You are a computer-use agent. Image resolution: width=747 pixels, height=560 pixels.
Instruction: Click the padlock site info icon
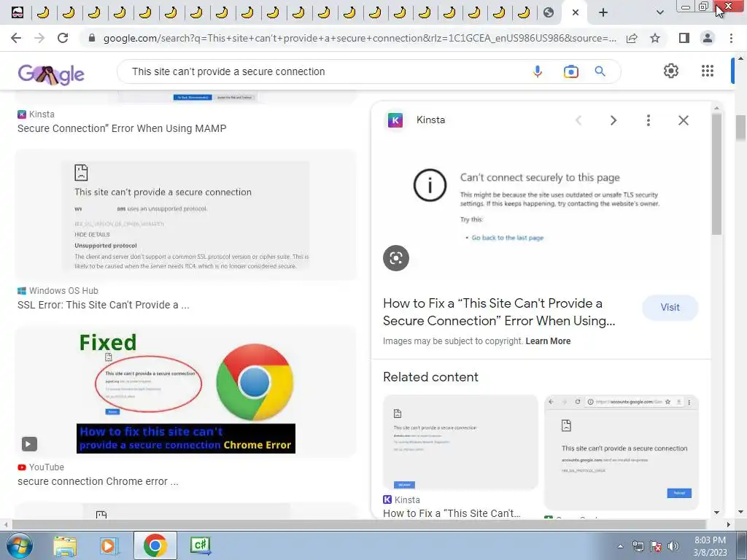(92, 38)
